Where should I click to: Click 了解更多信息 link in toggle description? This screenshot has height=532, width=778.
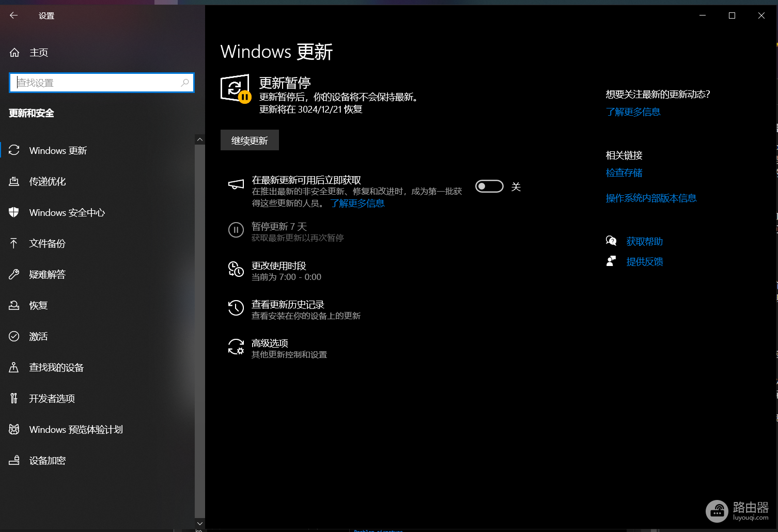357,204
